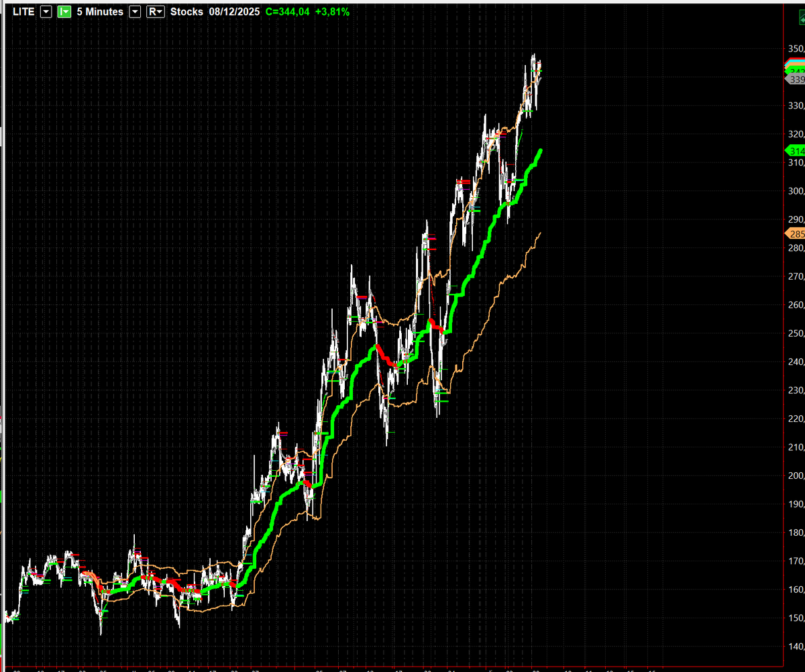This screenshot has height=672, width=805.
Task: Click the green interval icon button
Action: [64, 12]
